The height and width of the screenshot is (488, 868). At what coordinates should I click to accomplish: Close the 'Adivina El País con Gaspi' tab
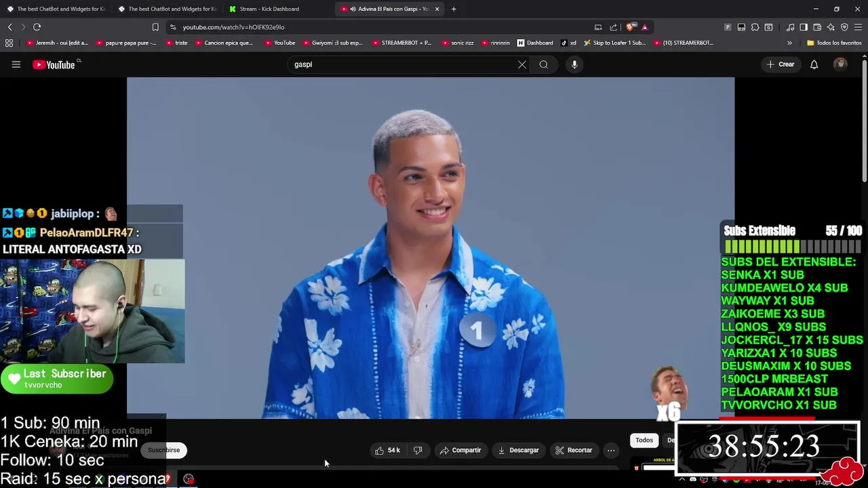pos(437,9)
